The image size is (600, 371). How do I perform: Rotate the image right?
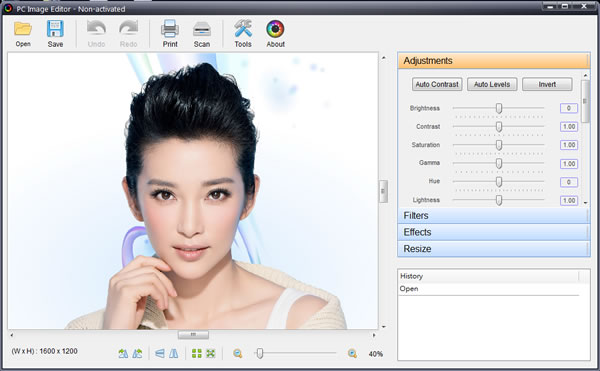[x=137, y=353]
